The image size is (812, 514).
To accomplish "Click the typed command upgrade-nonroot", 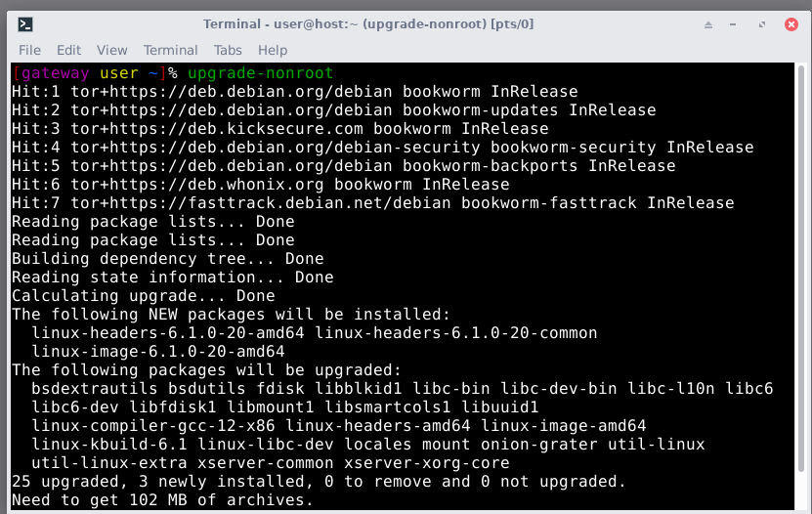I will point(260,73).
